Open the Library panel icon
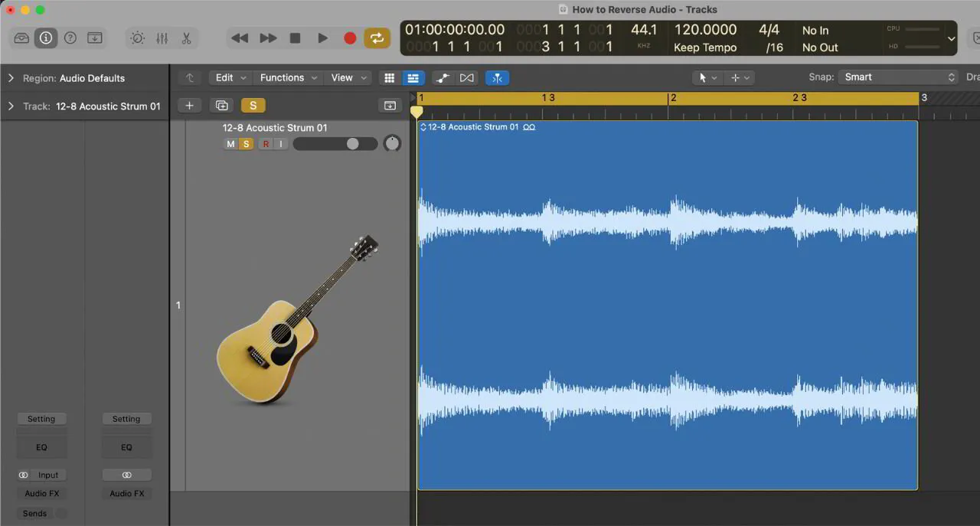This screenshot has height=526, width=980. 21,38
